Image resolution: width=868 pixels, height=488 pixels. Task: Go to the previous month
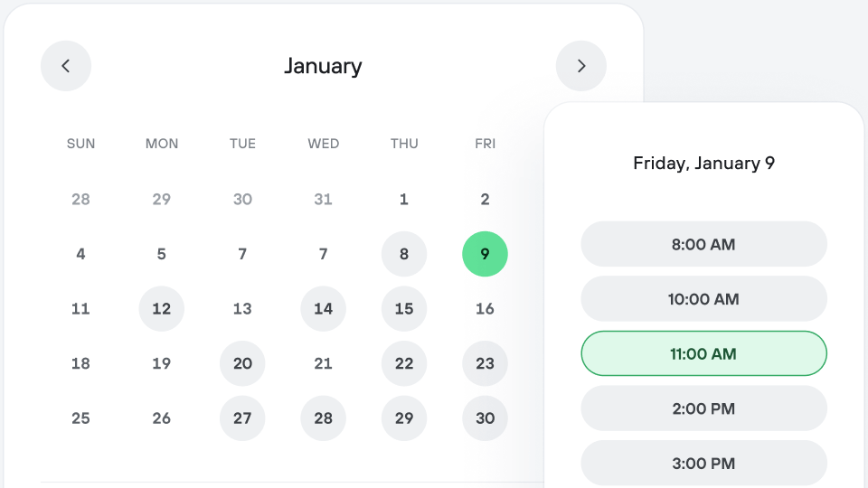coord(66,66)
